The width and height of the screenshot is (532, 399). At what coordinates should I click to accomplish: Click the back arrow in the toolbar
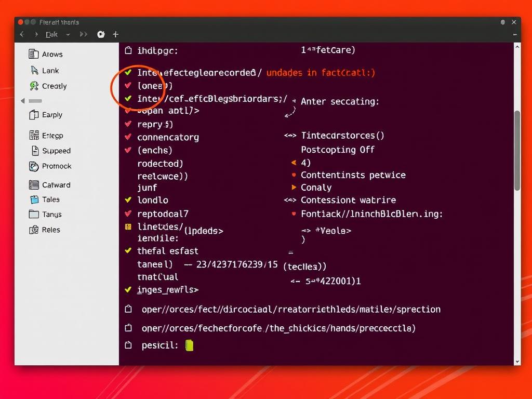22,34
